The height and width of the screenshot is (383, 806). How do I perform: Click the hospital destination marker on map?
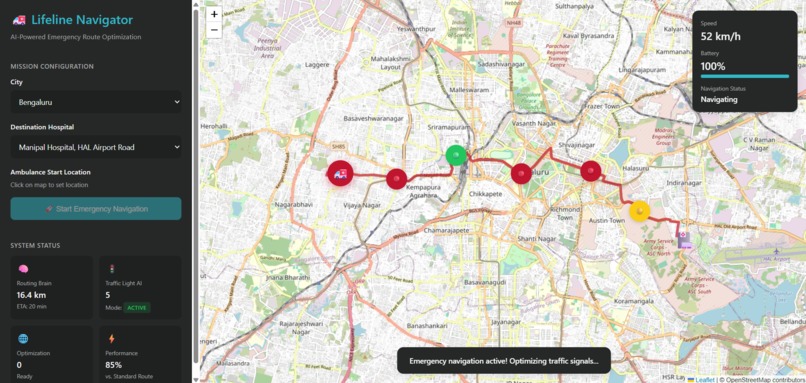click(x=684, y=240)
